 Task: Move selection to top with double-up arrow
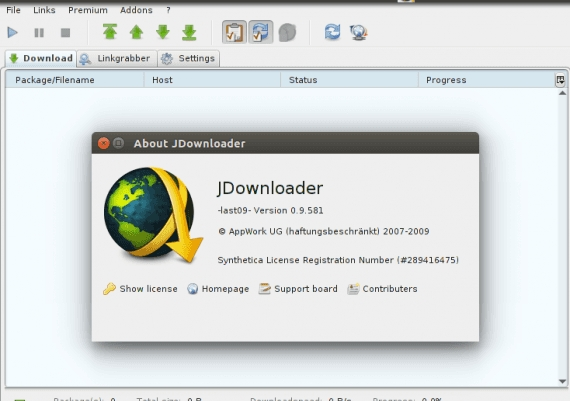click(110, 32)
